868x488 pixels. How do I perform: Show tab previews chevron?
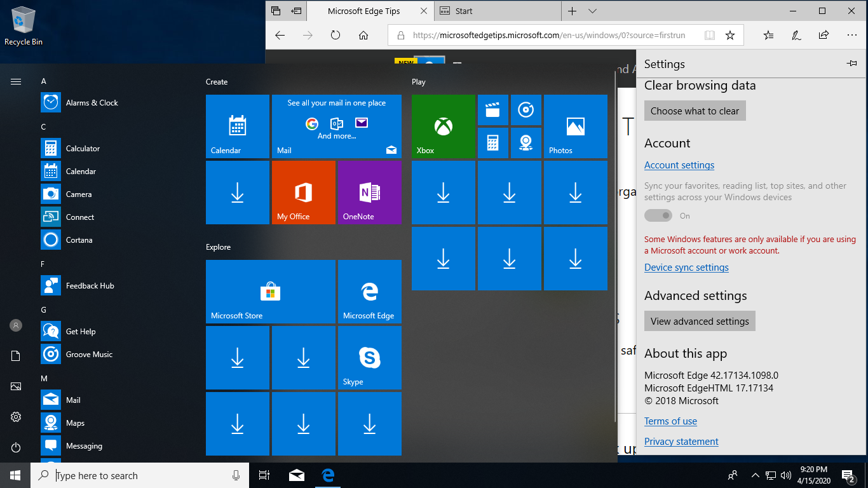[592, 11]
